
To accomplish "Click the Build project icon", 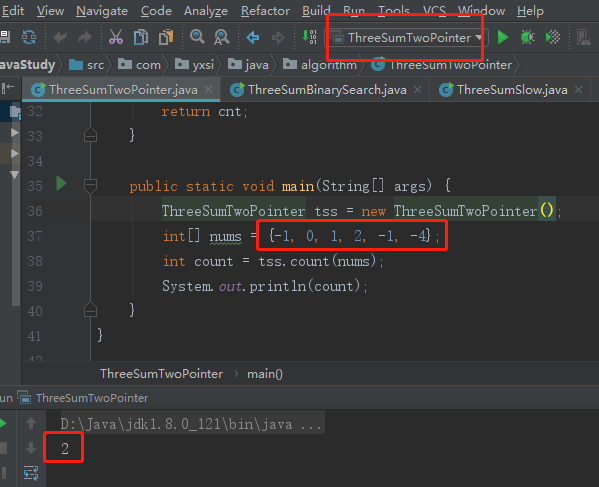I will click(x=309, y=37).
